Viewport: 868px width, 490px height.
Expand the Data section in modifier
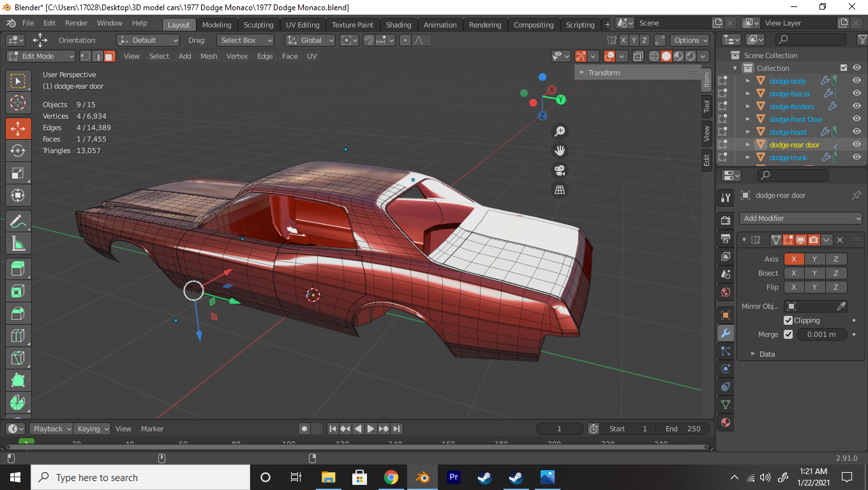tap(763, 354)
